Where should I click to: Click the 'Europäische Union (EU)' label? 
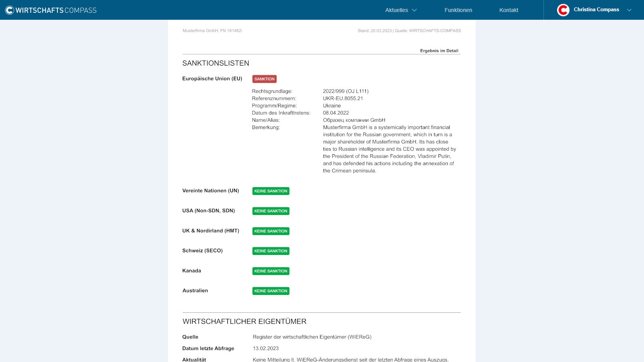[x=212, y=79]
